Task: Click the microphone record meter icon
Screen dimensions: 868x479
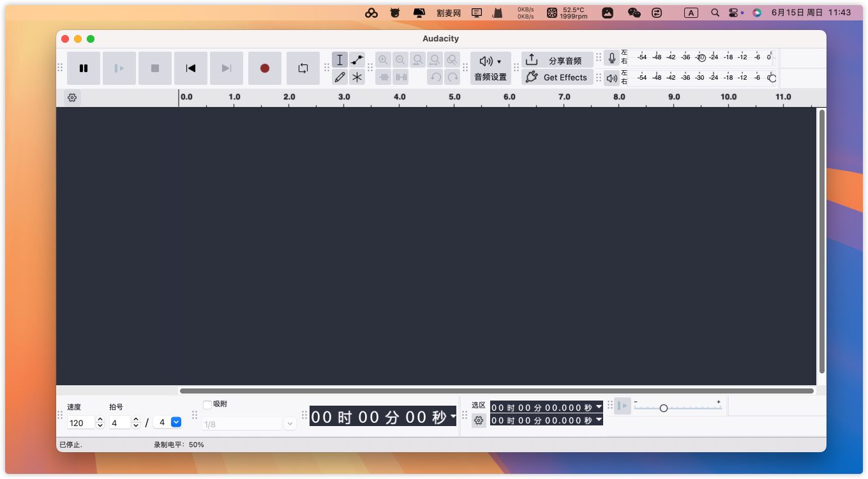Action: [612, 58]
